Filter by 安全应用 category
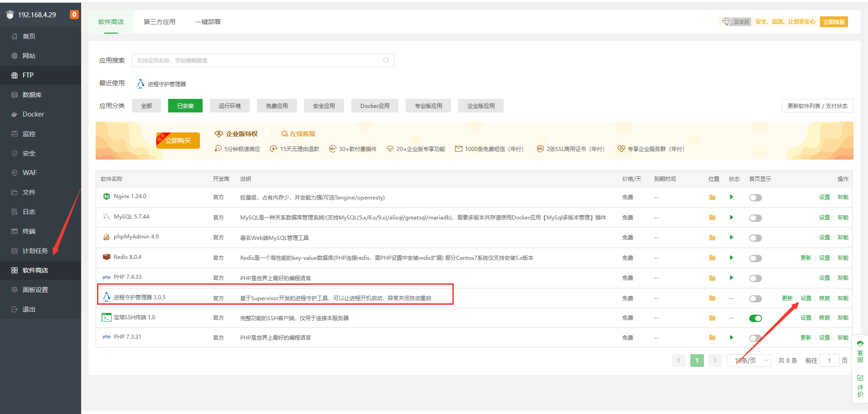868x414 pixels. pos(324,106)
